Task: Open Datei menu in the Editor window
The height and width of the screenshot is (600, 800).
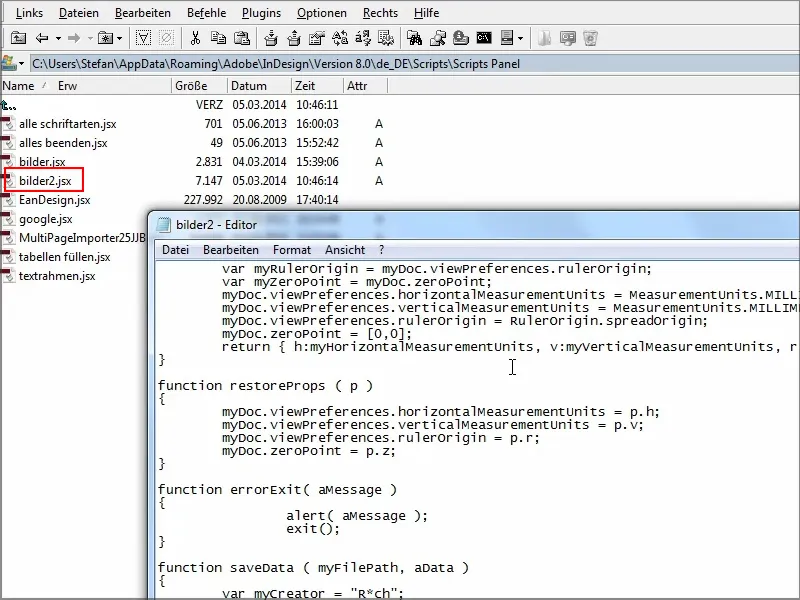Action: tap(176, 250)
